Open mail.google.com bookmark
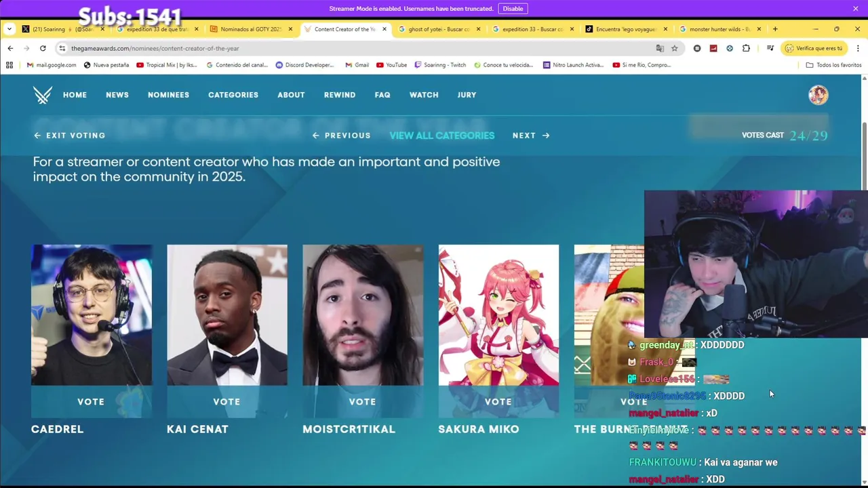 (x=52, y=65)
